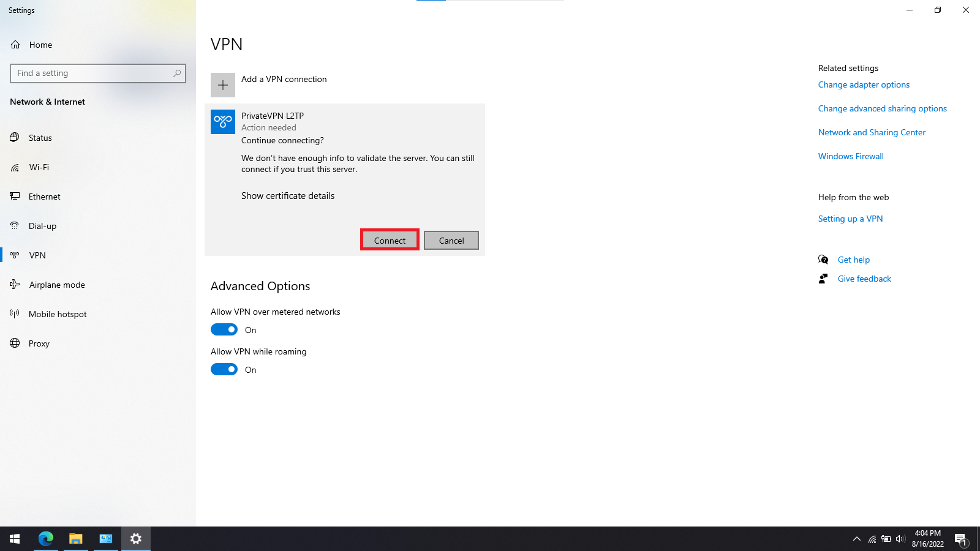Click the magnifier icon in search box
This screenshot has height=551, width=980.
coord(177,73)
